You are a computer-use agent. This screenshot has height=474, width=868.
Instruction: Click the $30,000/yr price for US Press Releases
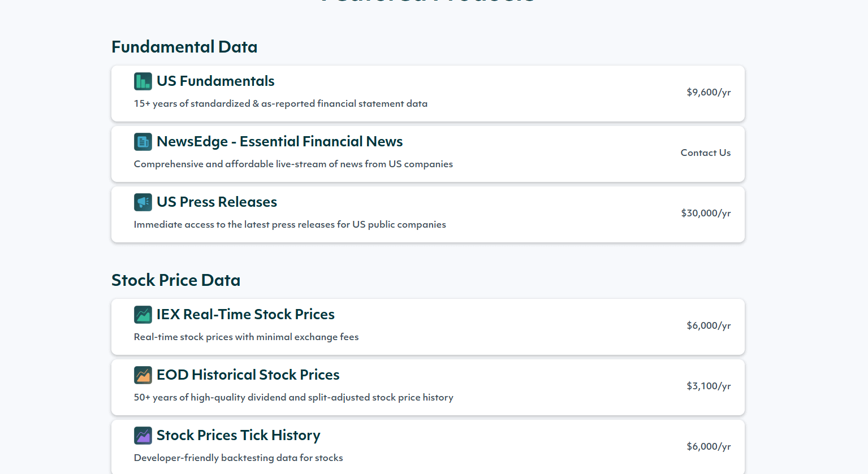[x=706, y=213]
